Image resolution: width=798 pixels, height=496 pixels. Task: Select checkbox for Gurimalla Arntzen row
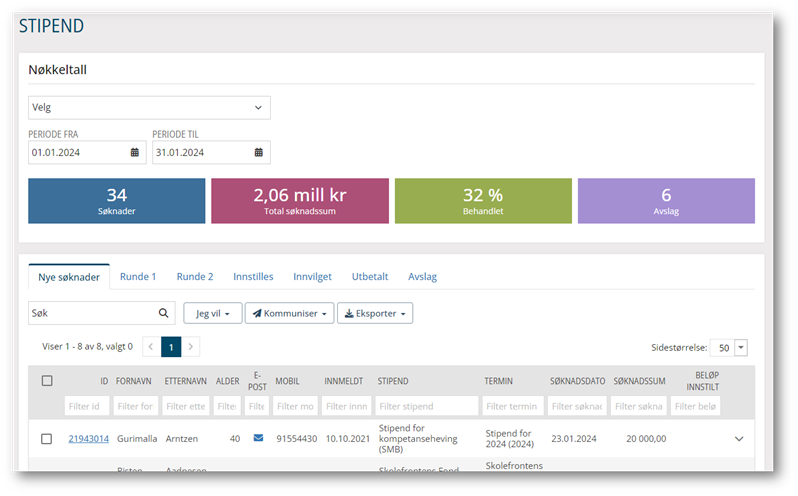coord(46,439)
